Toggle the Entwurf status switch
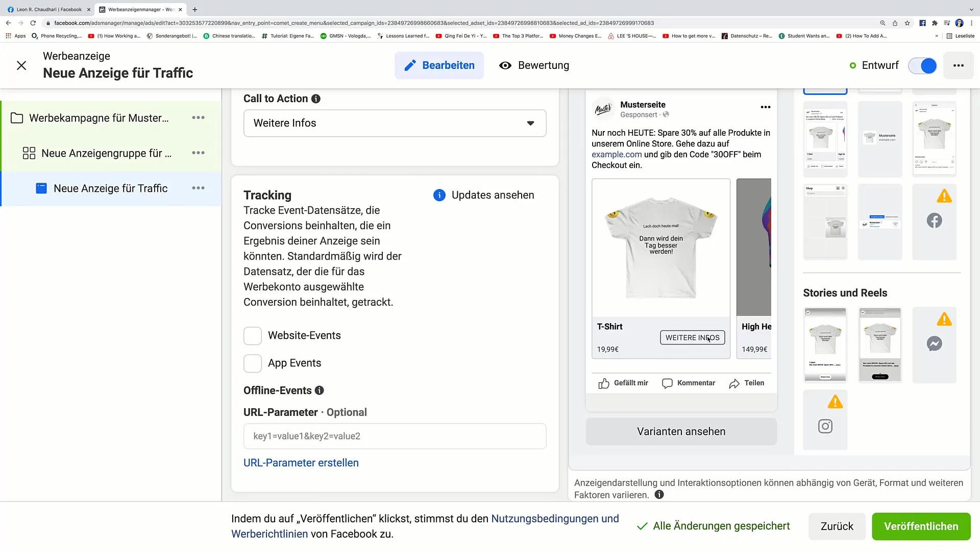The height and width of the screenshot is (551, 980). [922, 65]
